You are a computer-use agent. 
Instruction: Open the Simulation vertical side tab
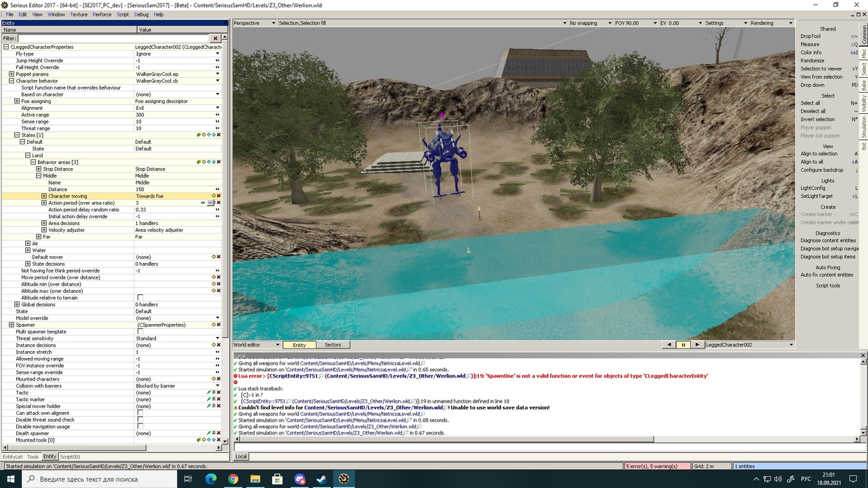pos(864,127)
